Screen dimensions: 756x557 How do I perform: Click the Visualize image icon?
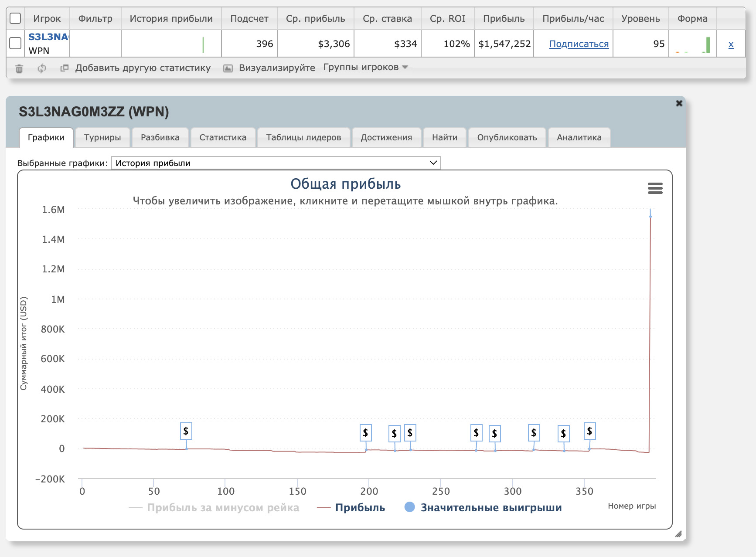coord(228,68)
